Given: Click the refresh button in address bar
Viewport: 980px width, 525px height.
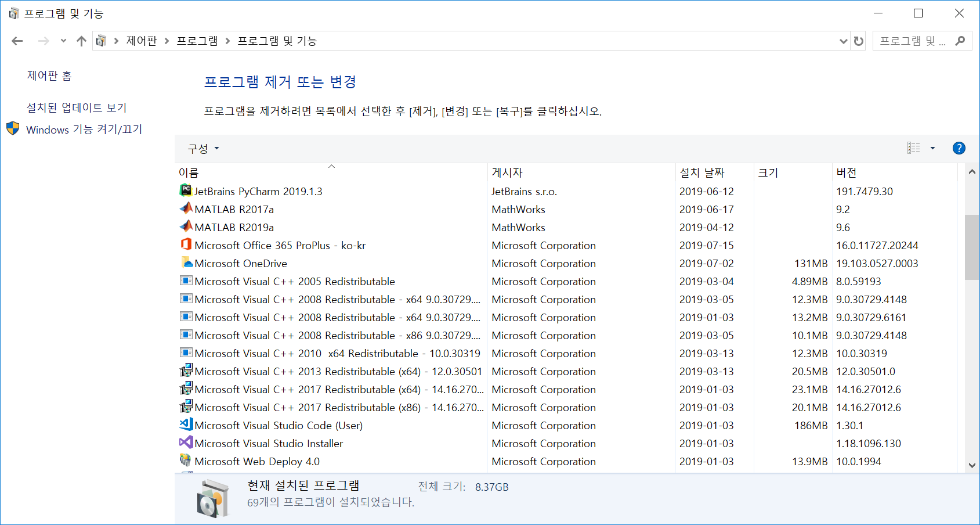Looking at the screenshot, I should tap(859, 41).
